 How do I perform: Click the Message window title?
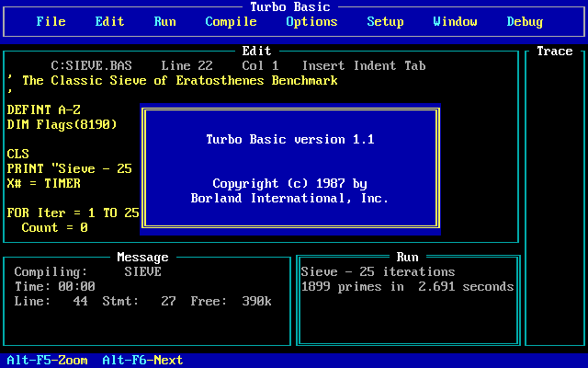click(143, 258)
